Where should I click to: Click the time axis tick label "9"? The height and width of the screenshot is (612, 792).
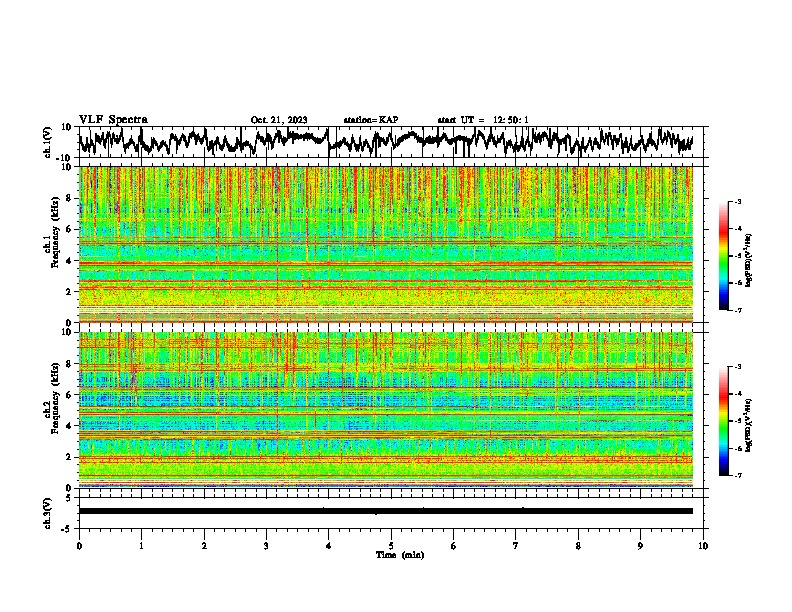[640, 546]
